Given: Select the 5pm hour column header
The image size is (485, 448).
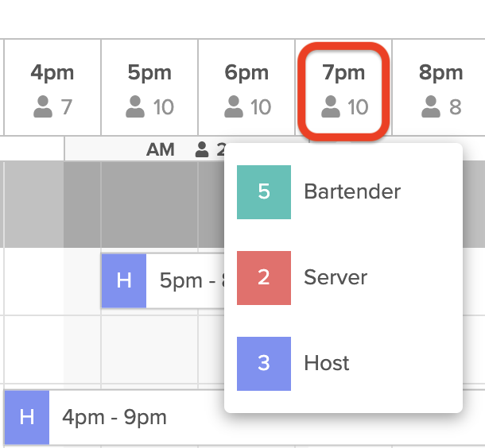Looking at the screenshot, I should [149, 87].
